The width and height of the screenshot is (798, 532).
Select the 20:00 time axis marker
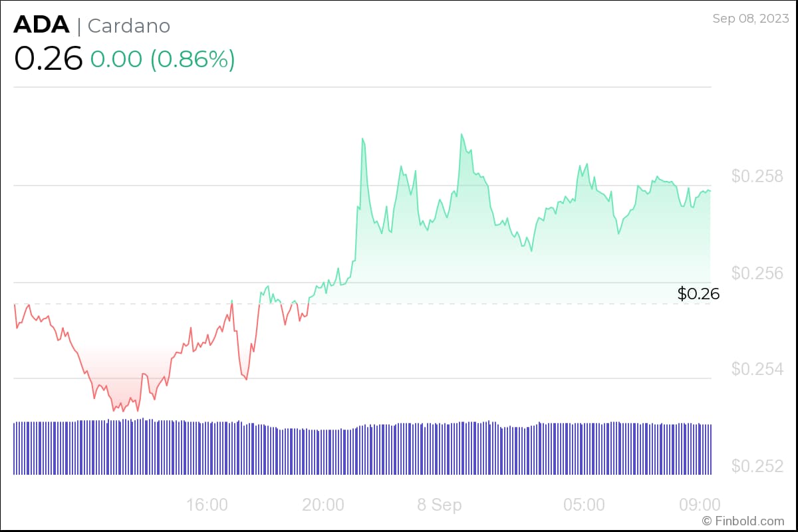pos(323,505)
